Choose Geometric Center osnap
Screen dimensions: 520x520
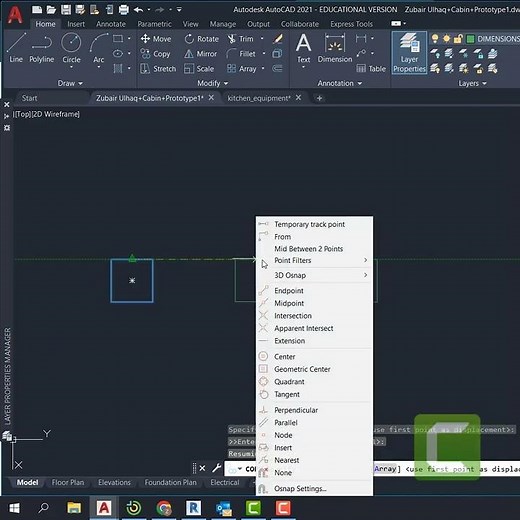tap(314, 369)
